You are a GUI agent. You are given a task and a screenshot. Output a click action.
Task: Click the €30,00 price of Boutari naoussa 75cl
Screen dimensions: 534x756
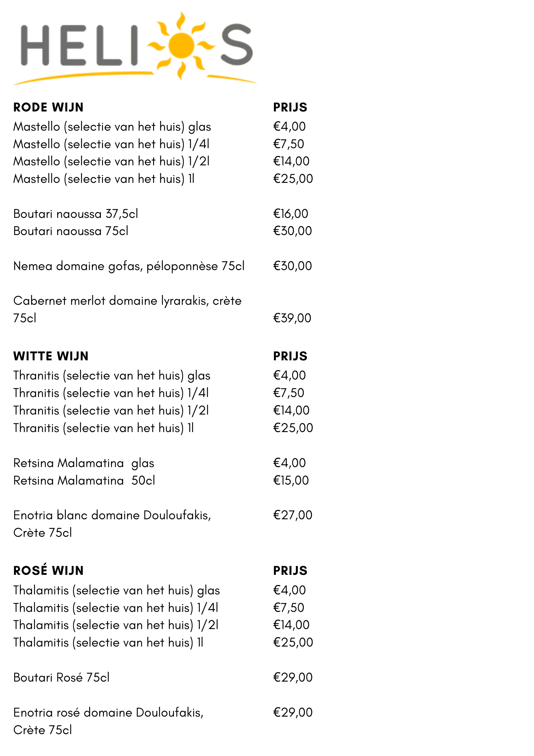click(292, 231)
